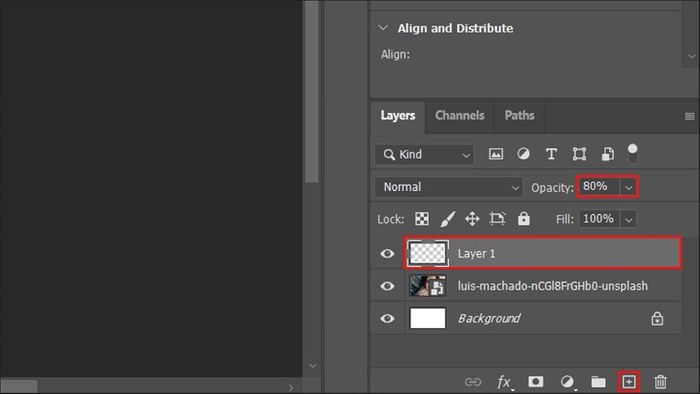The image size is (700, 394).
Task: Select the luis-machado layer thumbnail
Action: (x=428, y=286)
